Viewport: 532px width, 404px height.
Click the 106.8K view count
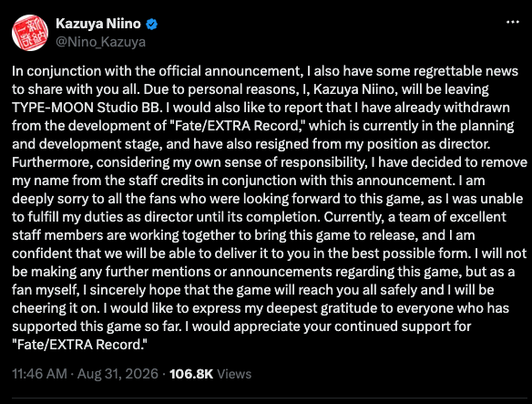pos(191,374)
